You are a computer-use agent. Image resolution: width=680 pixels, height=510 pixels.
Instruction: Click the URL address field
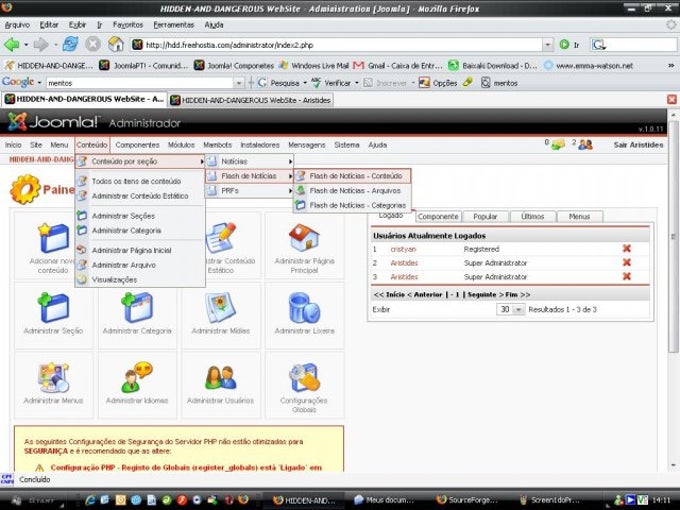pos(336,45)
